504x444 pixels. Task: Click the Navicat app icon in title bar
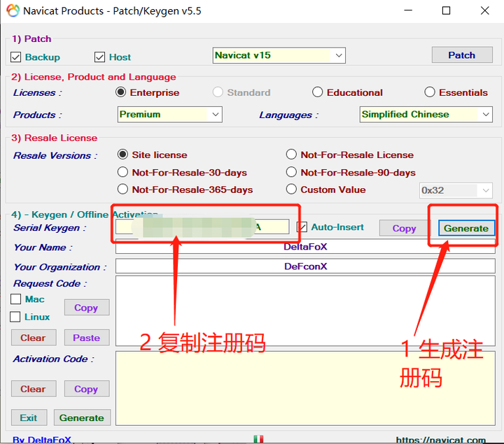click(x=13, y=10)
